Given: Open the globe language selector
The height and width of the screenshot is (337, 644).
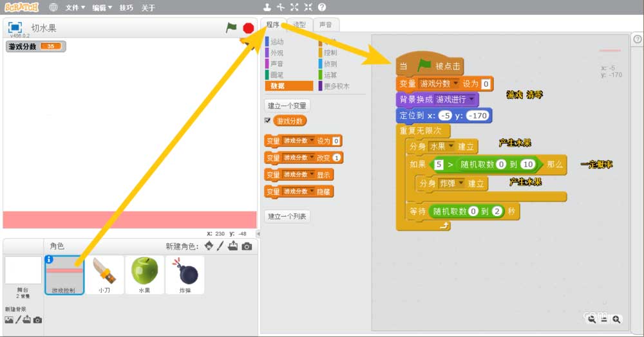Looking at the screenshot, I should point(53,7).
